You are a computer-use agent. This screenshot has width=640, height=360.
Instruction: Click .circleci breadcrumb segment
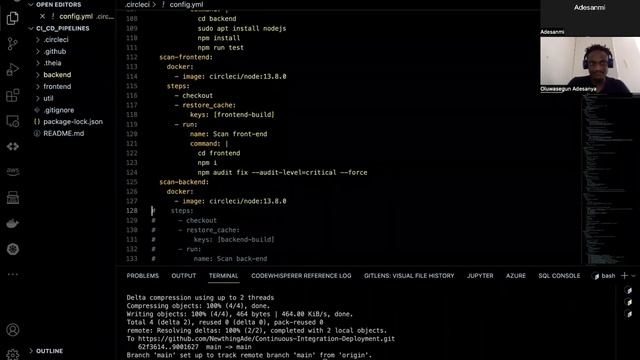coord(138,4)
